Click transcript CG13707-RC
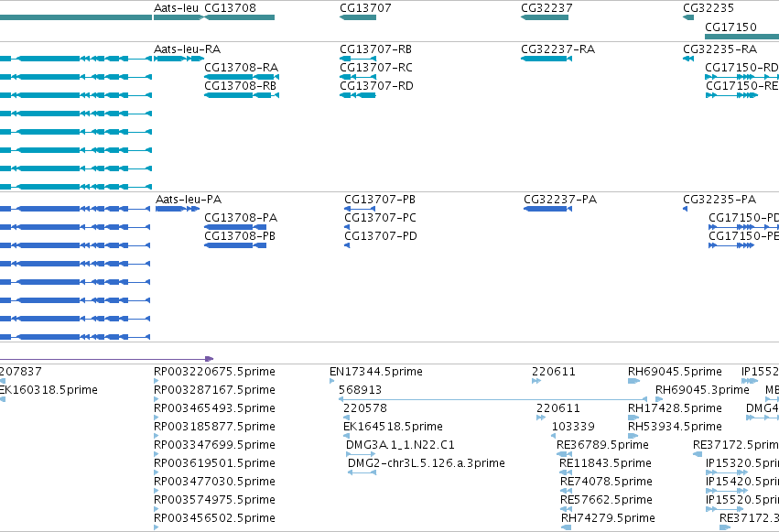 tap(358, 77)
